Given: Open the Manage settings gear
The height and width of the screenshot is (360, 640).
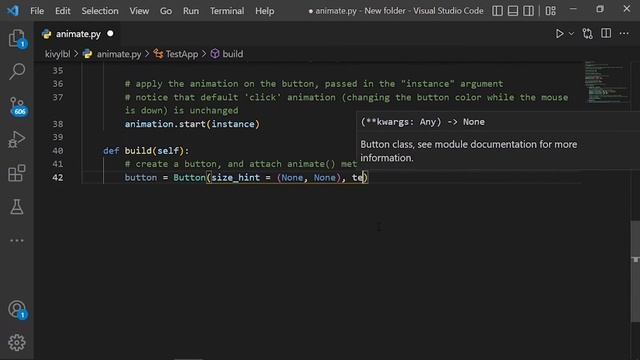Looking at the screenshot, I should 17,342.
